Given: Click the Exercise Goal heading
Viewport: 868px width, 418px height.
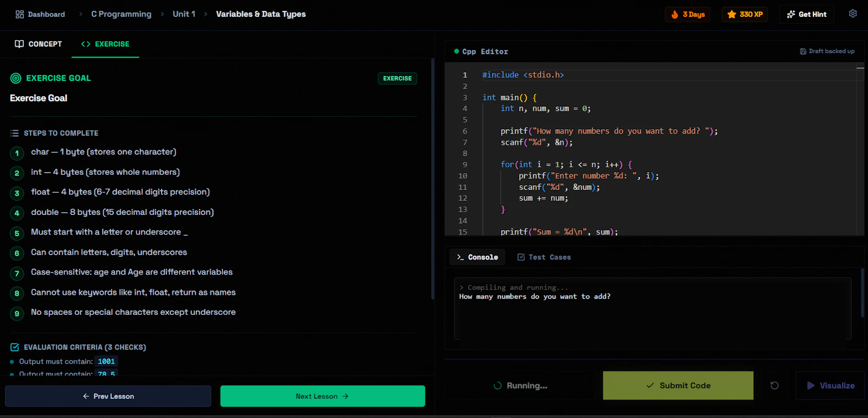Looking at the screenshot, I should point(39,98).
